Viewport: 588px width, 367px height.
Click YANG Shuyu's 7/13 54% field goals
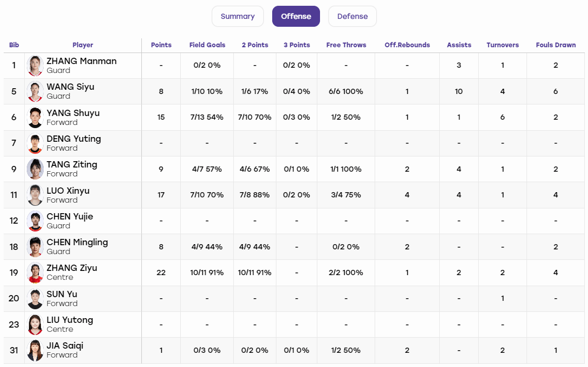point(207,117)
